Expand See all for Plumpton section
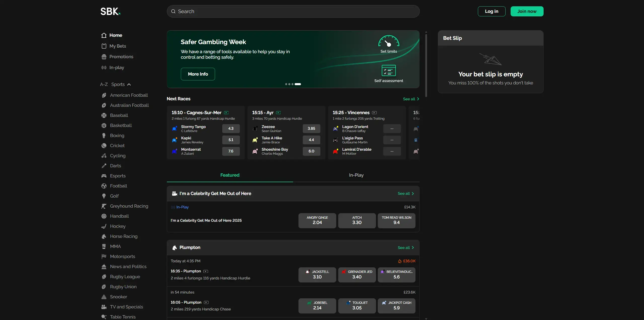The width and height of the screenshot is (644, 320). point(405,248)
